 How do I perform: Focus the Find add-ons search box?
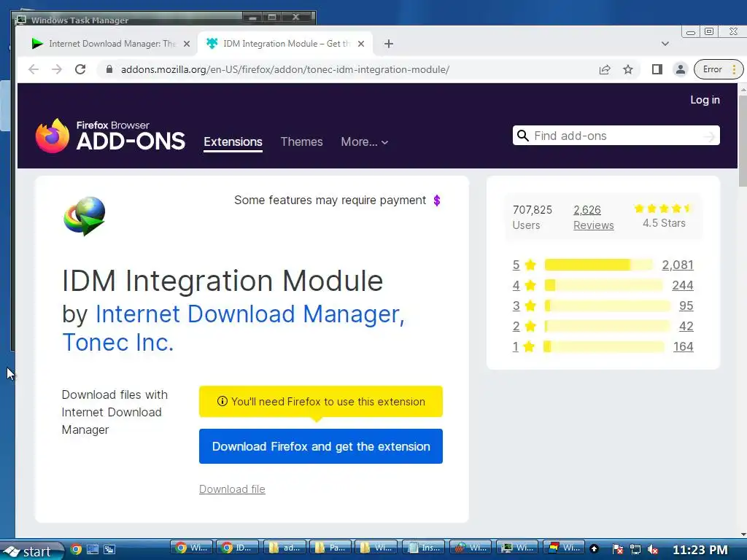tap(616, 136)
